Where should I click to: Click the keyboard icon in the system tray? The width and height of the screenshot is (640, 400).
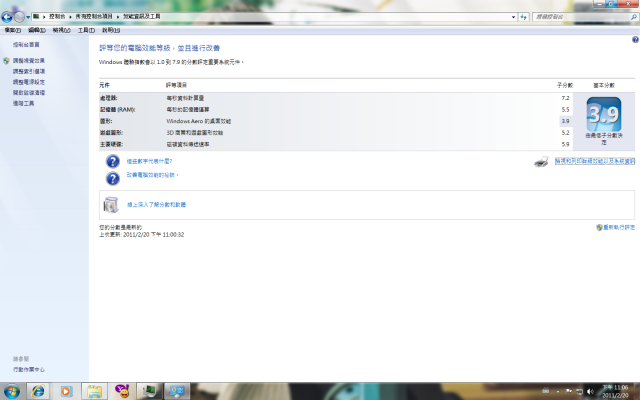(546, 391)
